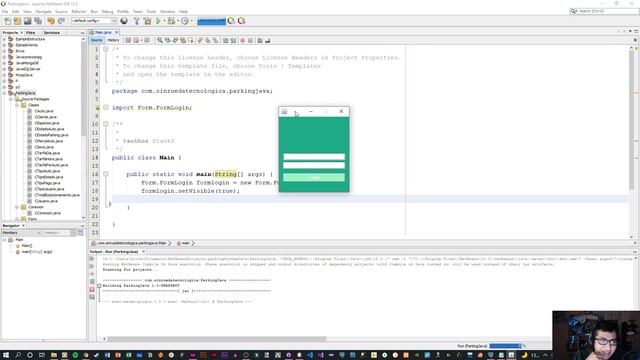Run the project with green play icon
Image resolution: width=640 pixels, height=360 pixels.
click(x=158, y=21)
